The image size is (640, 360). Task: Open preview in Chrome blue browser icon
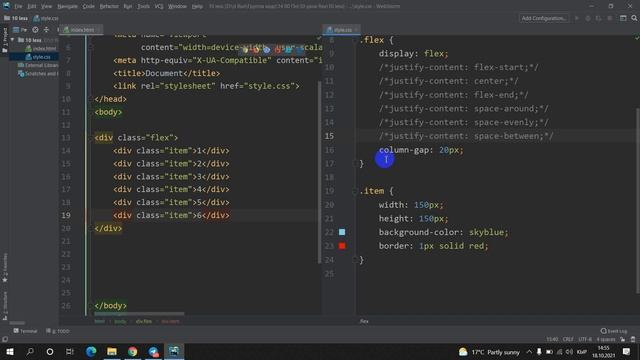pos(267,50)
